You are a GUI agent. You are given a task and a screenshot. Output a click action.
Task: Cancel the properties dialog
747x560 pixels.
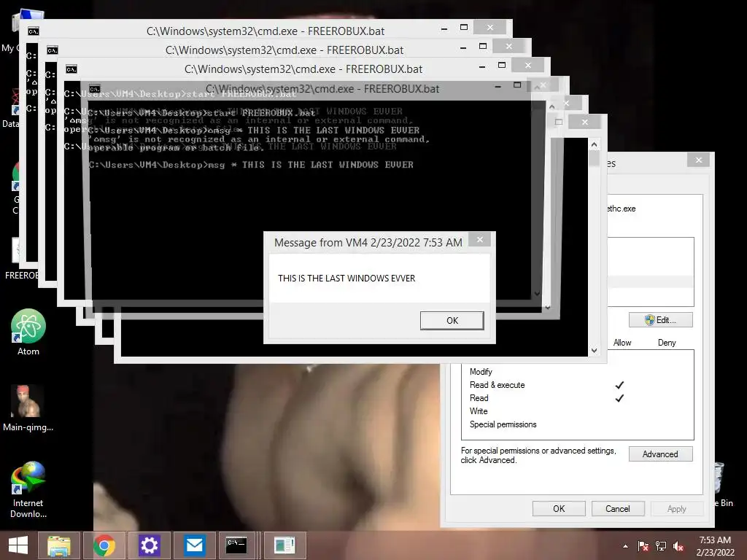coord(617,508)
